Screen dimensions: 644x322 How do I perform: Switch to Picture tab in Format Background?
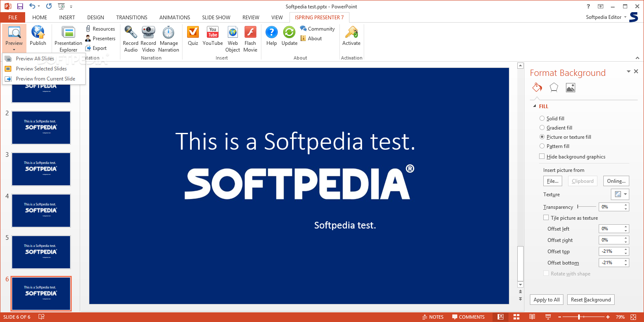570,87
